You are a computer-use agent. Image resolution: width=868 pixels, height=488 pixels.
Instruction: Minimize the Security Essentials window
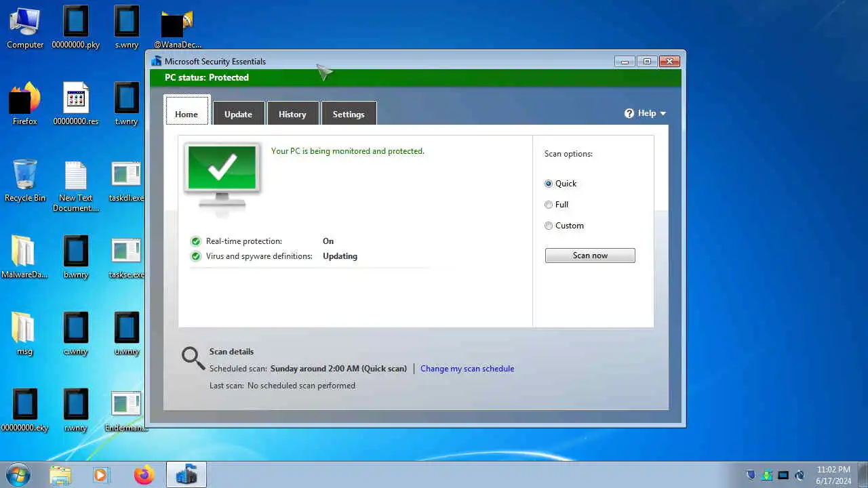(x=625, y=62)
